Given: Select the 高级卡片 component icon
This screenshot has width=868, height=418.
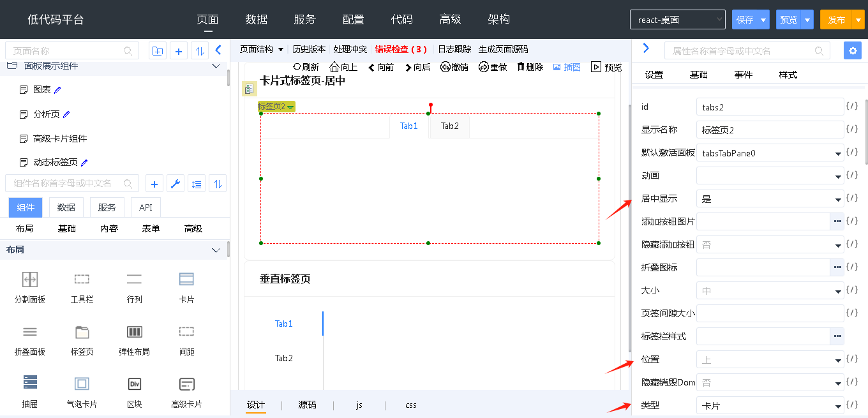Looking at the screenshot, I should (186, 384).
